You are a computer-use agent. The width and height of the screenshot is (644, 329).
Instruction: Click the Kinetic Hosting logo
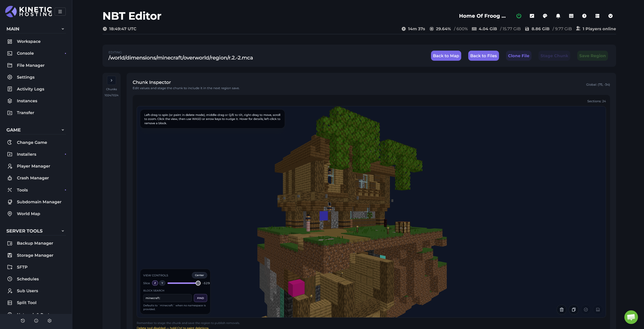(28, 12)
